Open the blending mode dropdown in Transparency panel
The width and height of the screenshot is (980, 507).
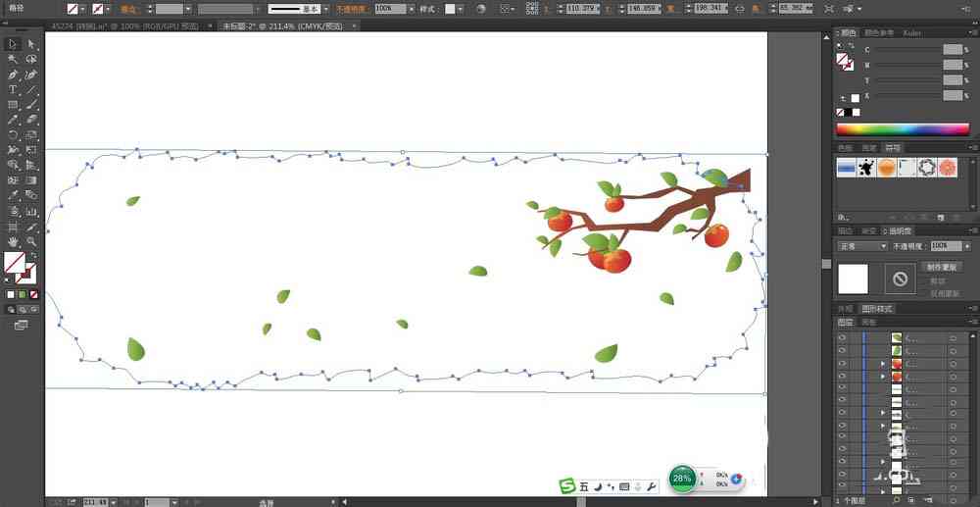[x=863, y=246]
